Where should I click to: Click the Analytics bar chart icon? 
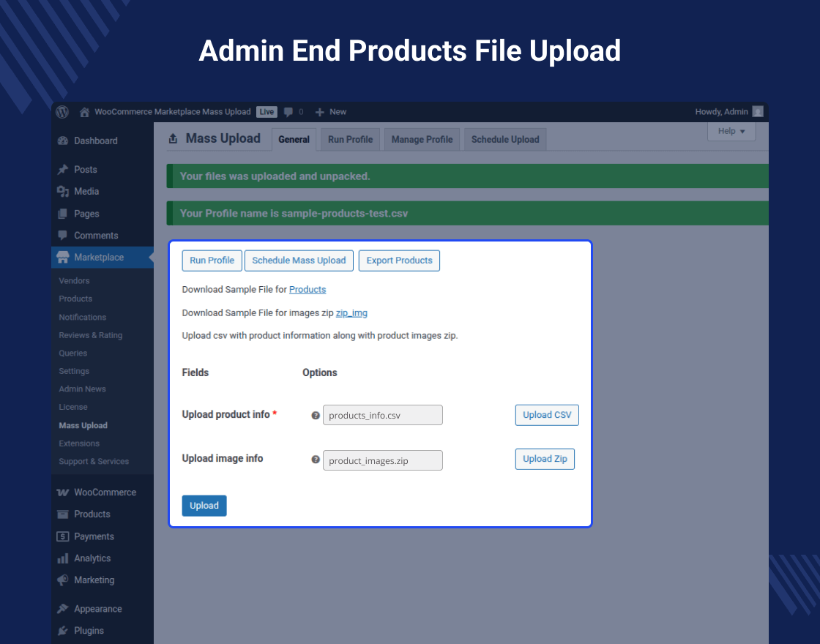(x=63, y=558)
